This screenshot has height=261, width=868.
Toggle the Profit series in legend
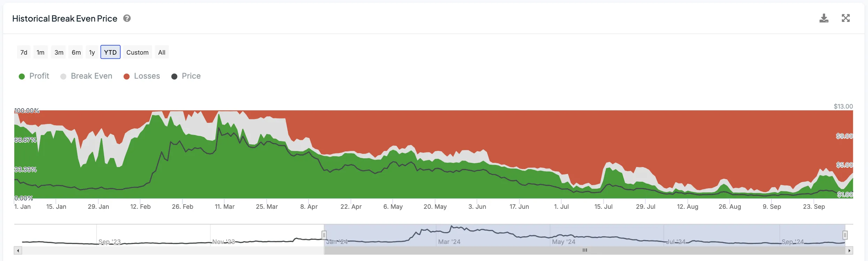(x=34, y=76)
